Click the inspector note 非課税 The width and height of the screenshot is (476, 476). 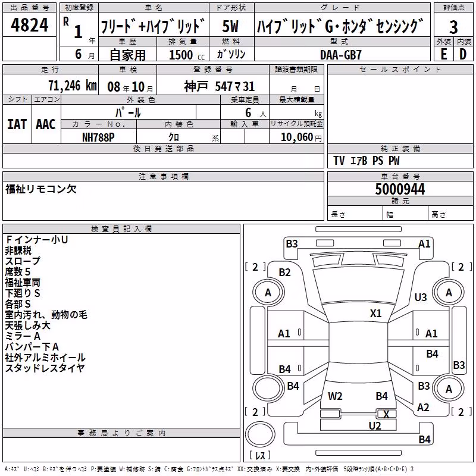point(18,250)
